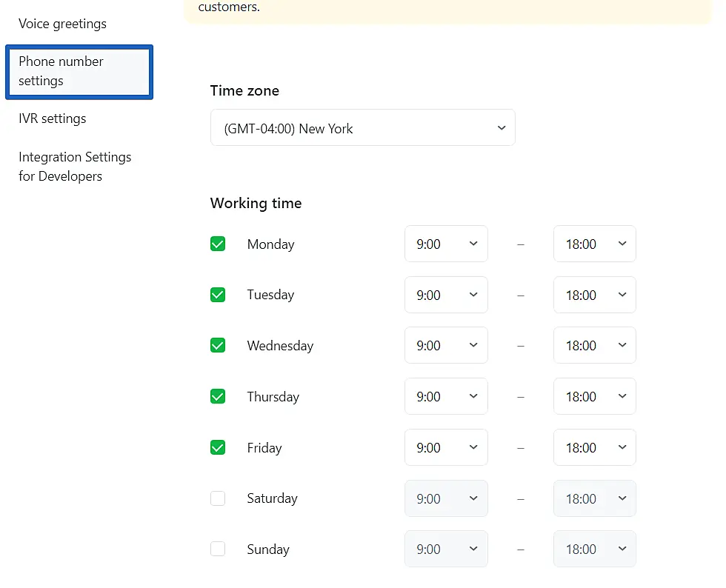Enable Saturday as a working day
Viewport: 726px width, 588px height.
(x=218, y=498)
